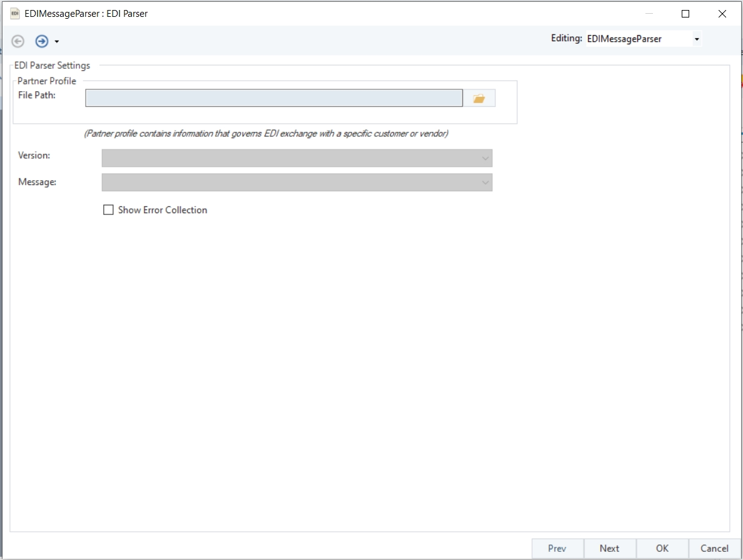
Task: Close the EDI Parser window
Action: 722,14
